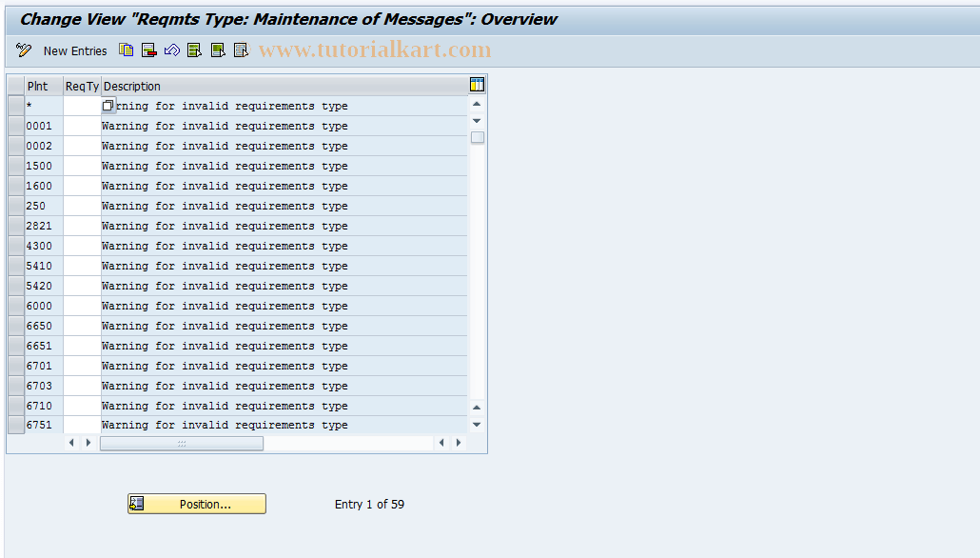Click the Select All entries icon

tap(194, 50)
